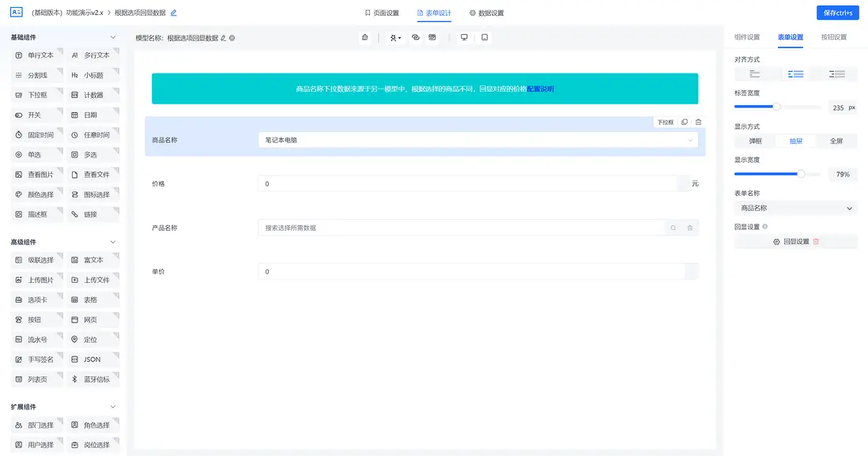The image size is (868, 456).
Task: Open model name settings gear icon
Action: (x=232, y=38)
